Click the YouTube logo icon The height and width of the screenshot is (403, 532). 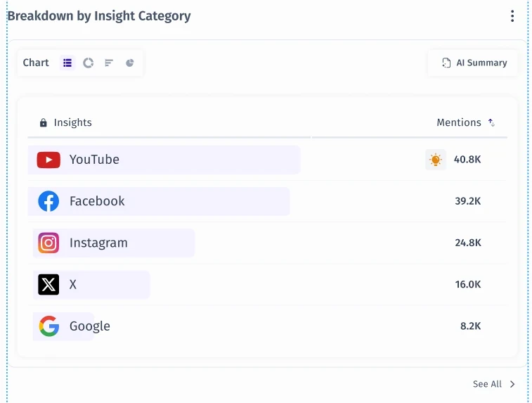[48, 160]
